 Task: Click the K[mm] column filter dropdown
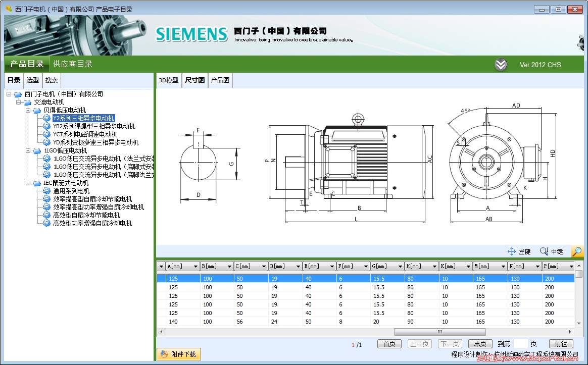[468, 266]
